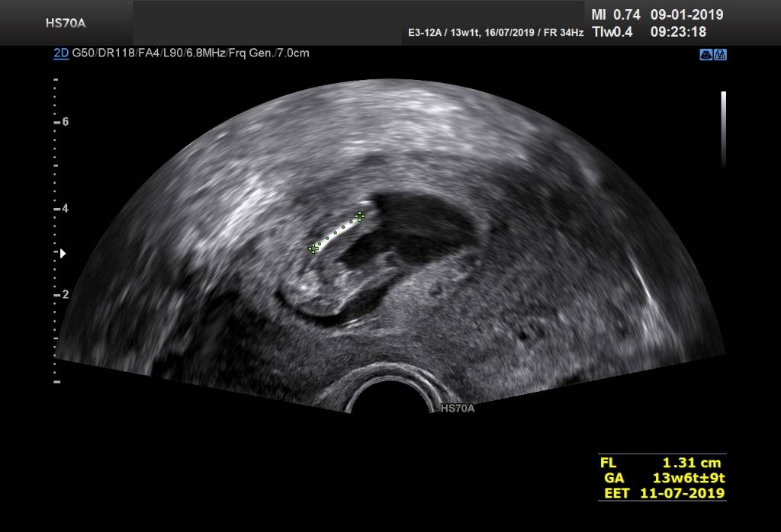Click the 4 cm mark on depth scale

click(65, 208)
